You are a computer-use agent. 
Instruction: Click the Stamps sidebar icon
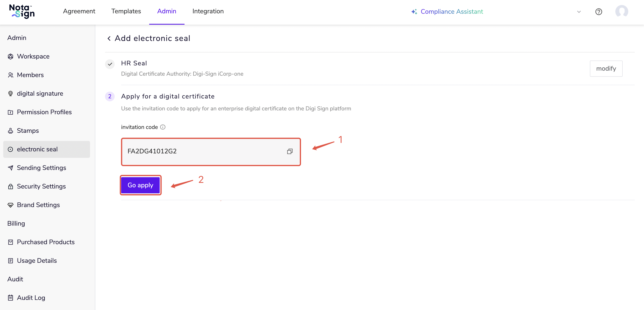click(x=10, y=131)
